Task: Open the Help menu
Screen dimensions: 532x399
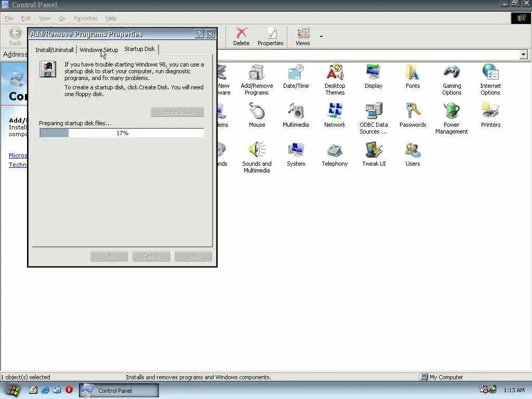Action: coord(111,18)
